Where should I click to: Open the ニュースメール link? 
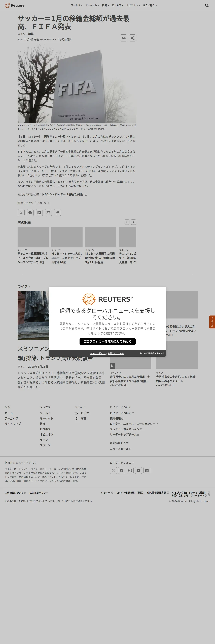[x=121, y=449]
